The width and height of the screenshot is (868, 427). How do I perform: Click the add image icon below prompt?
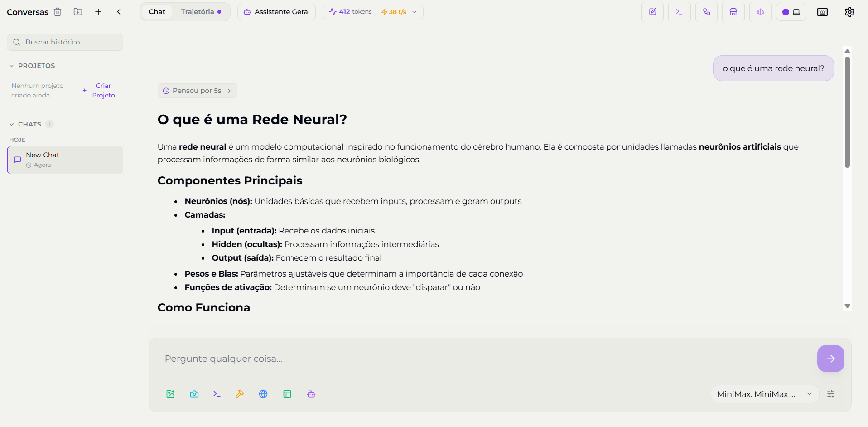tap(170, 394)
